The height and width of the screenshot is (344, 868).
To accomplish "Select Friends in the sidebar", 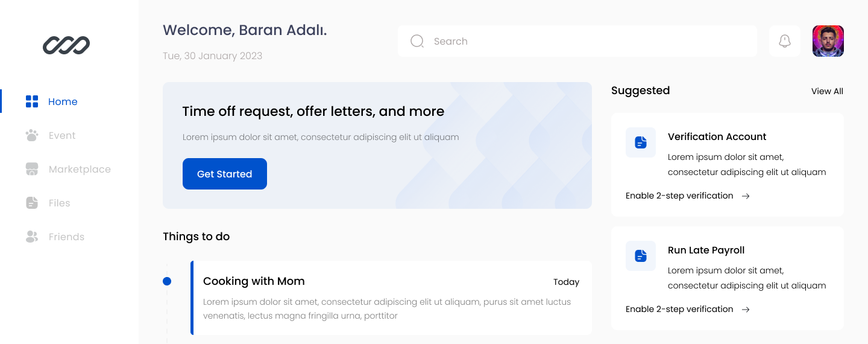I will point(66,237).
